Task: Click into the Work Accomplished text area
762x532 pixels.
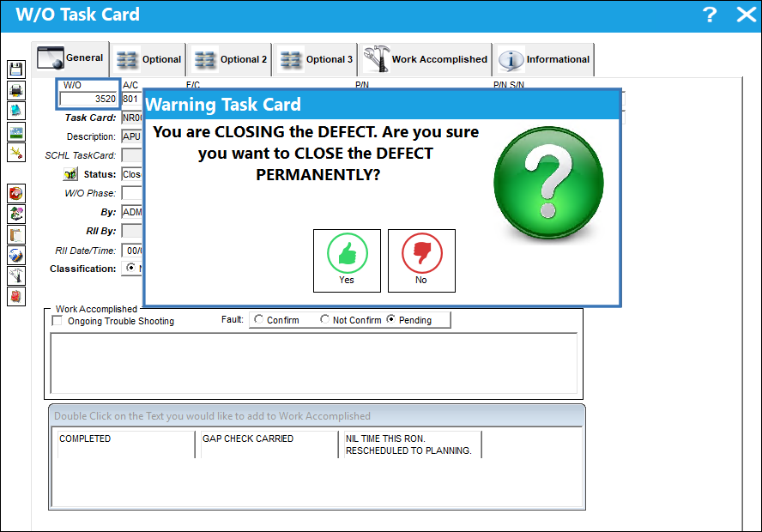Action: coord(314,364)
